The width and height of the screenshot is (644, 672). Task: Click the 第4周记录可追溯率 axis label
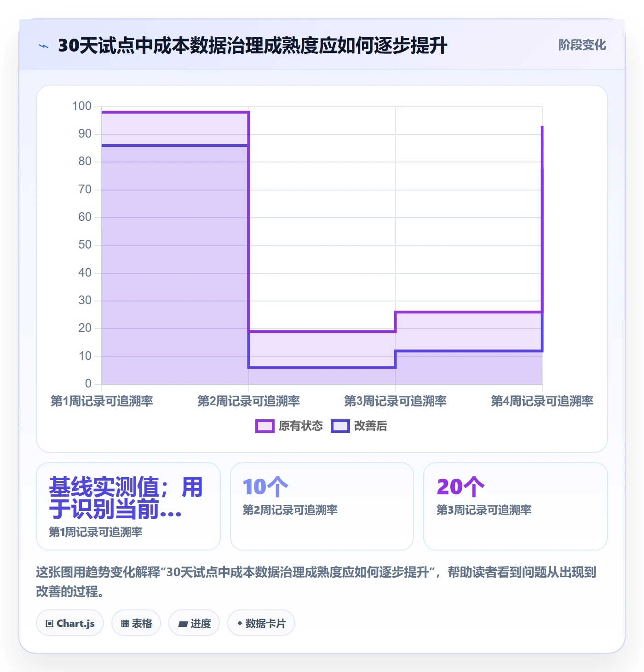point(542,401)
